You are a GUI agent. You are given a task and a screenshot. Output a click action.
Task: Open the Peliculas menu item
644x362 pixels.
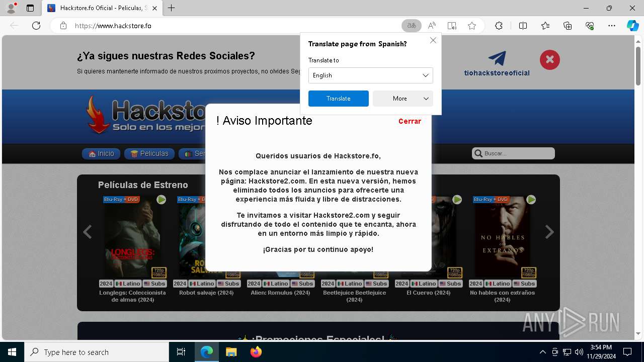149,154
